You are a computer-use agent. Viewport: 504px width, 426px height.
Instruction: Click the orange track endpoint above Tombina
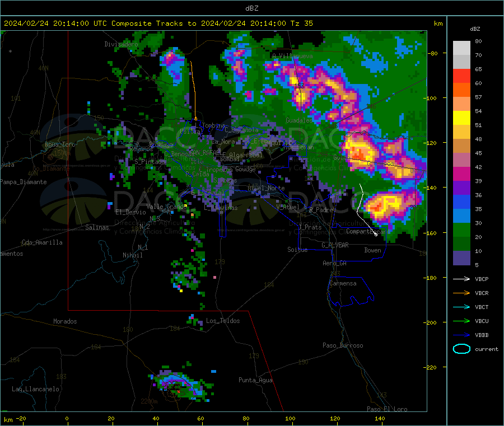(196, 119)
